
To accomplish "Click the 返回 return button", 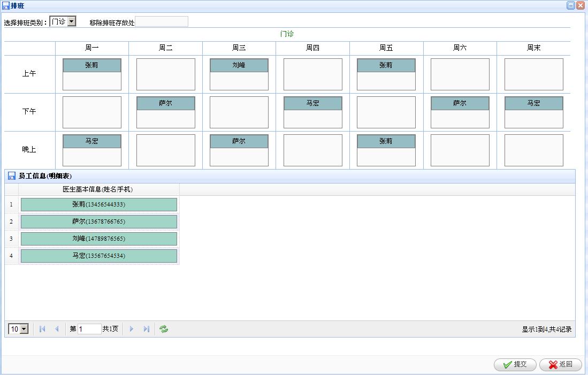I will 561,364.
